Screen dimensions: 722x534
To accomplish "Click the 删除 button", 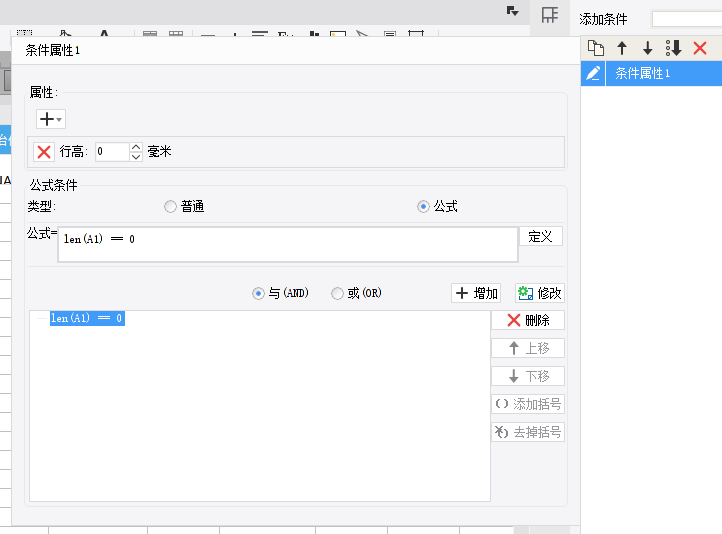I will (x=528, y=320).
